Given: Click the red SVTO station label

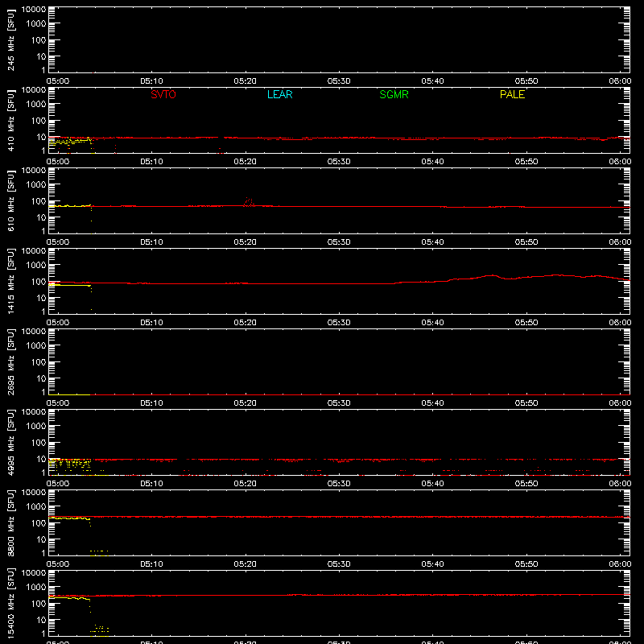Looking at the screenshot, I should pyautogui.click(x=163, y=94).
